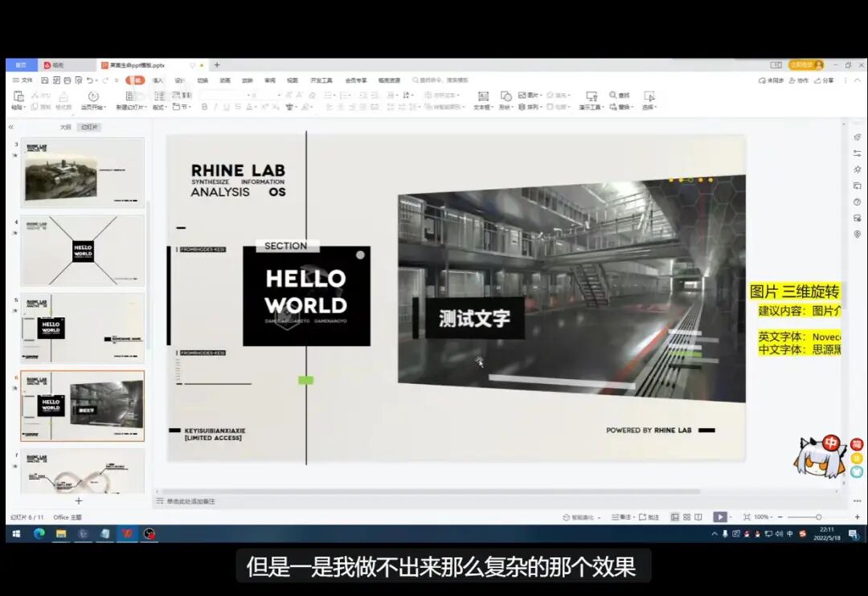Screen dimensions: 868x596
Task: Toggle Underline formatting
Action: tap(227, 107)
